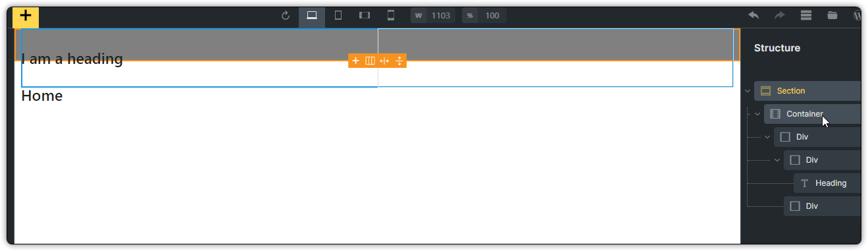
Task: Click the yellow add element plus button
Action: [x=26, y=16]
